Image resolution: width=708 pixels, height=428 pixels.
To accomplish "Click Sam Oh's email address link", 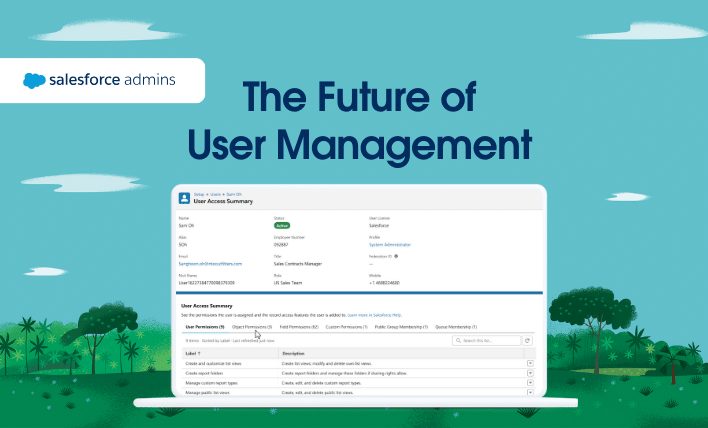I will click(x=210, y=264).
